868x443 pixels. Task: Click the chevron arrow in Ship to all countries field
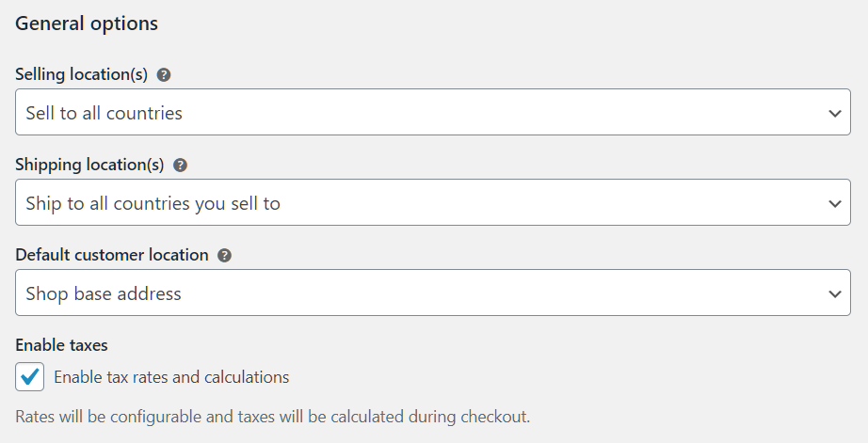835,203
